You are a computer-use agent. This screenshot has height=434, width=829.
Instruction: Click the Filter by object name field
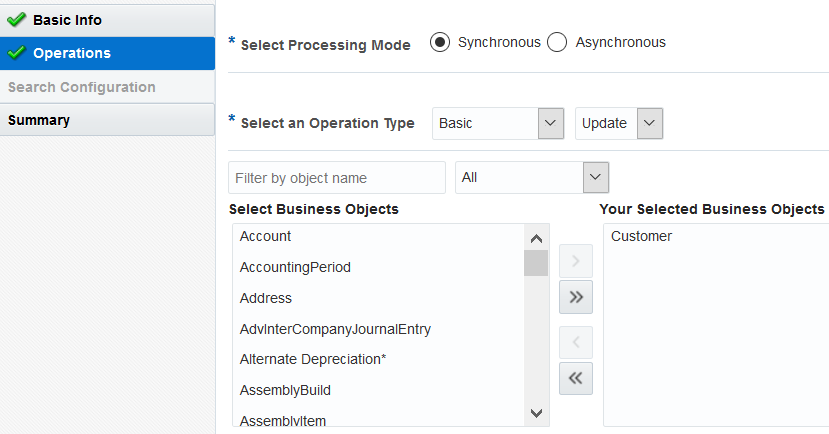336,178
